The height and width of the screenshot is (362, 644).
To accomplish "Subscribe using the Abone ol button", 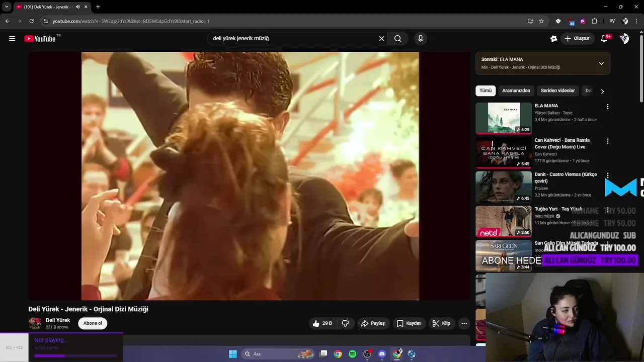I will (93, 323).
